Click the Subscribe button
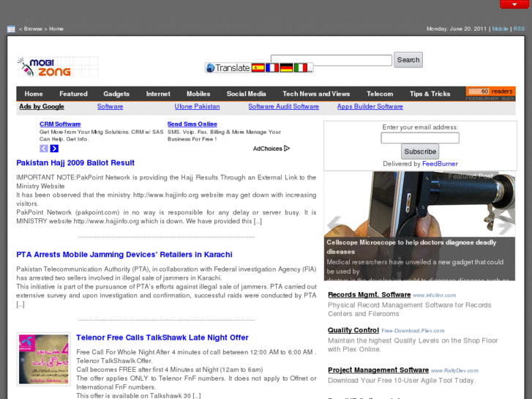The width and height of the screenshot is (532, 399). pyautogui.click(x=420, y=152)
